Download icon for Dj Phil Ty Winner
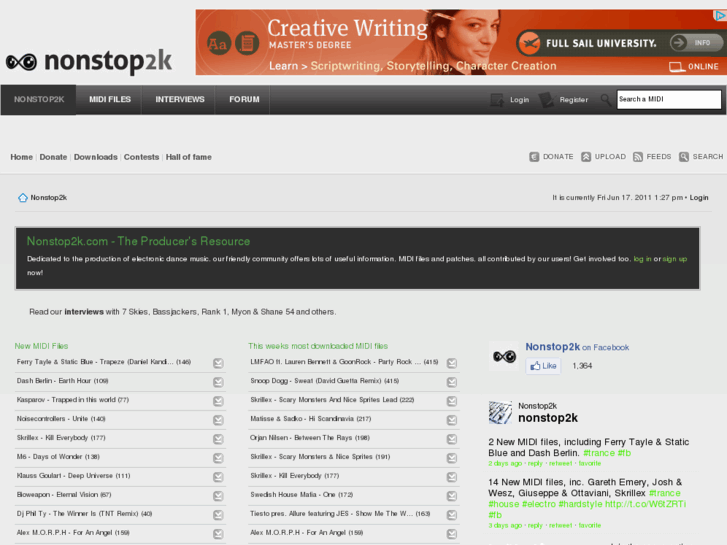Viewport: 727px width, 545px height. pos(218,515)
